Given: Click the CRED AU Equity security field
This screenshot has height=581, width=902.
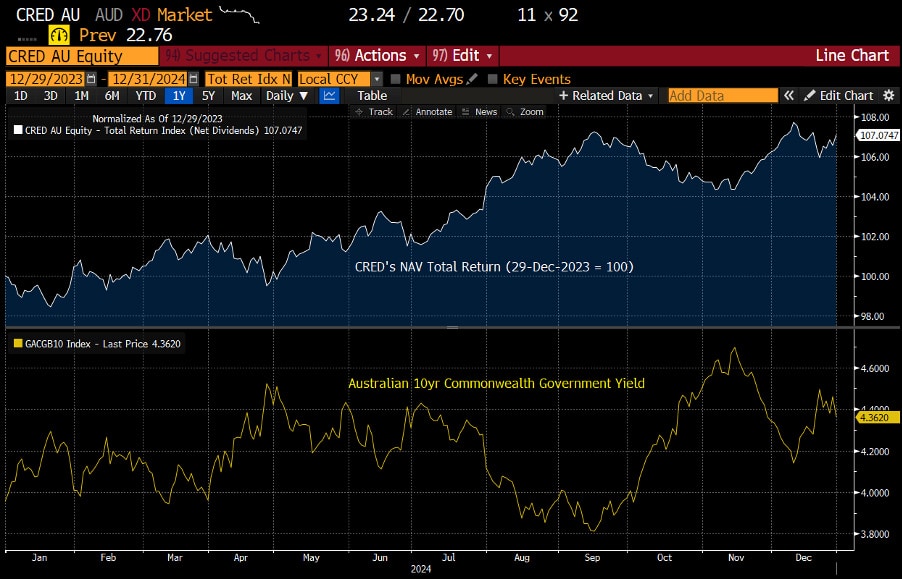Looking at the screenshot, I should (x=82, y=56).
